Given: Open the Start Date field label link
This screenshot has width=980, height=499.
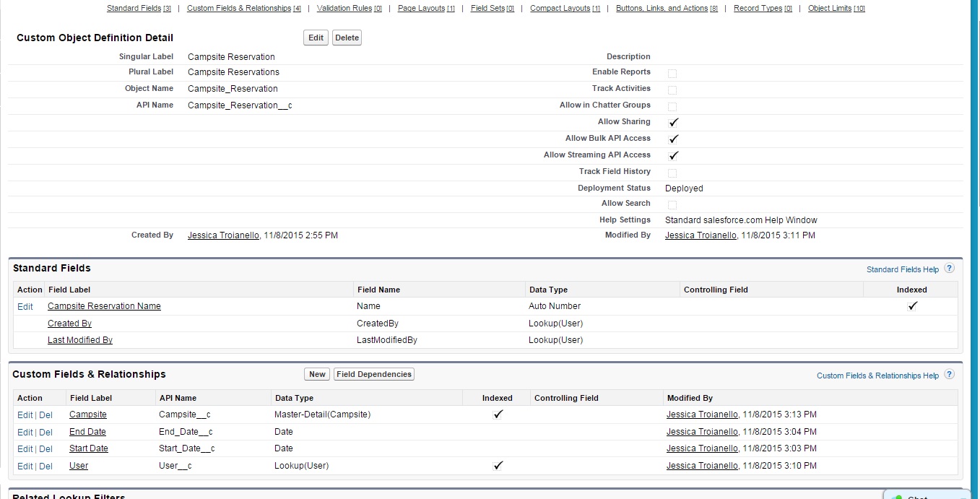Looking at the screenshot, I should (89, 448).
